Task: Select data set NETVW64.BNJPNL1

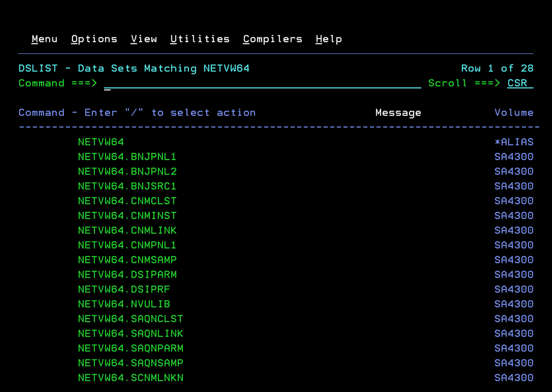Action: 127,157
